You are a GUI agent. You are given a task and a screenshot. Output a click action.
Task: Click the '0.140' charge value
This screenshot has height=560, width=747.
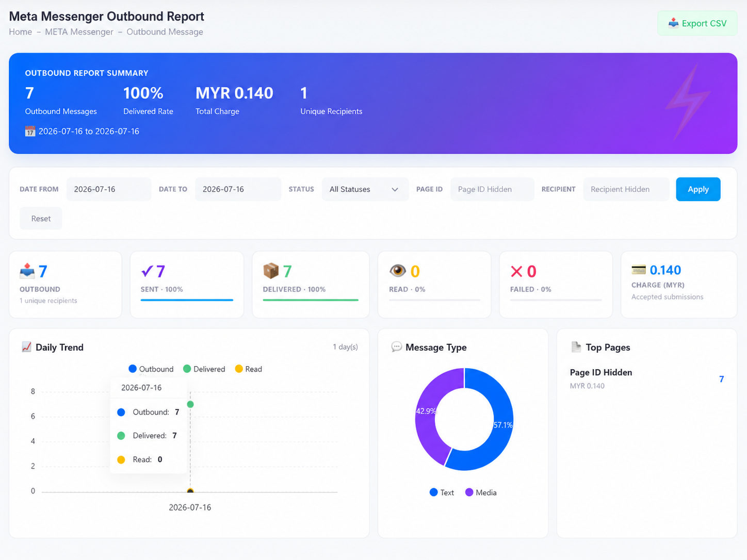665,270
